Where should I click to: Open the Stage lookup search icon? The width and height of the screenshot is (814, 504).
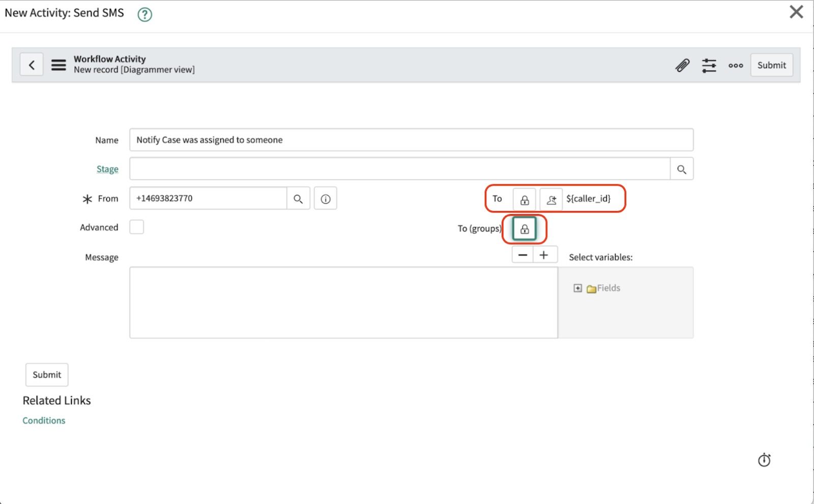[x=682, y=169]
